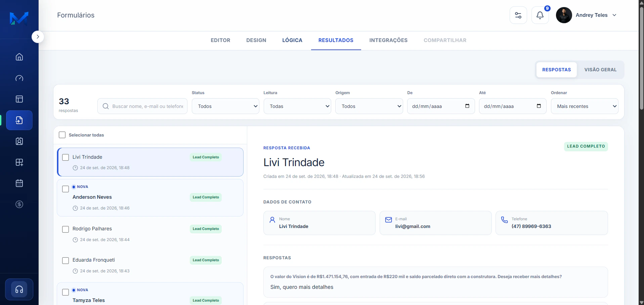Expand the Andrey Teles account menu chevron
The image size is (644, 305).
[x=614, y=15]
